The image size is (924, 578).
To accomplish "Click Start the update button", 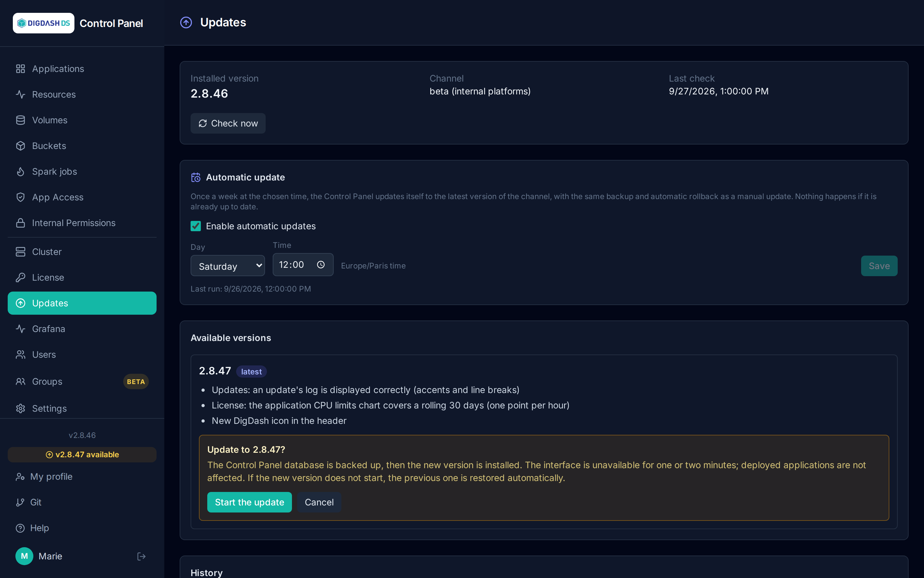I will (249, 502).
